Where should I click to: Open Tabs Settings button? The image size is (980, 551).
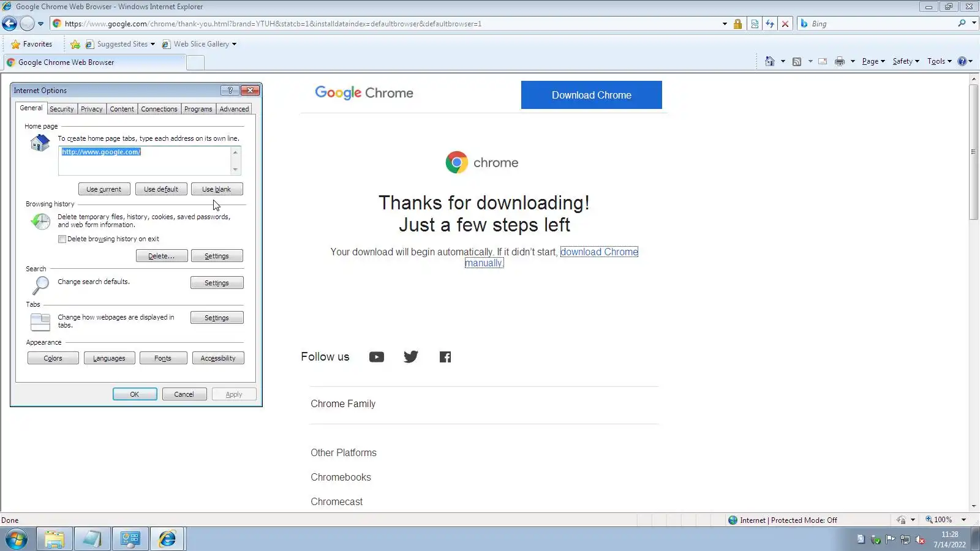coord(217,318)
